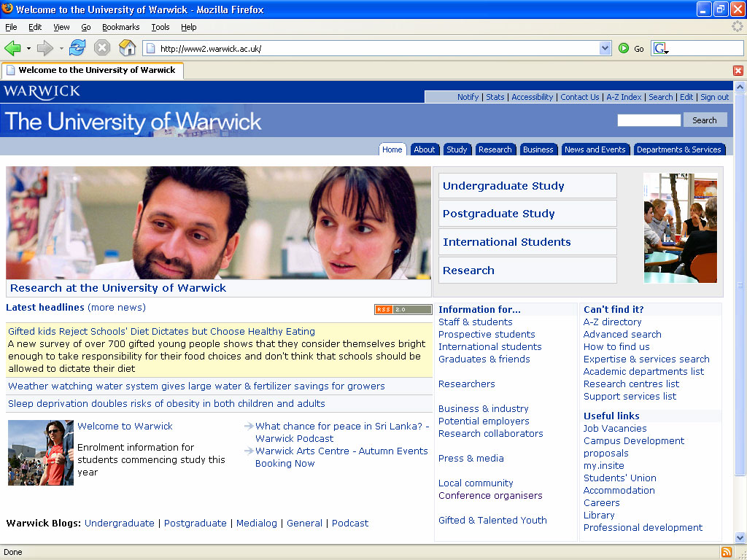Expand the URL address bar dropdown
747x560 pixels.
point(605,48)
